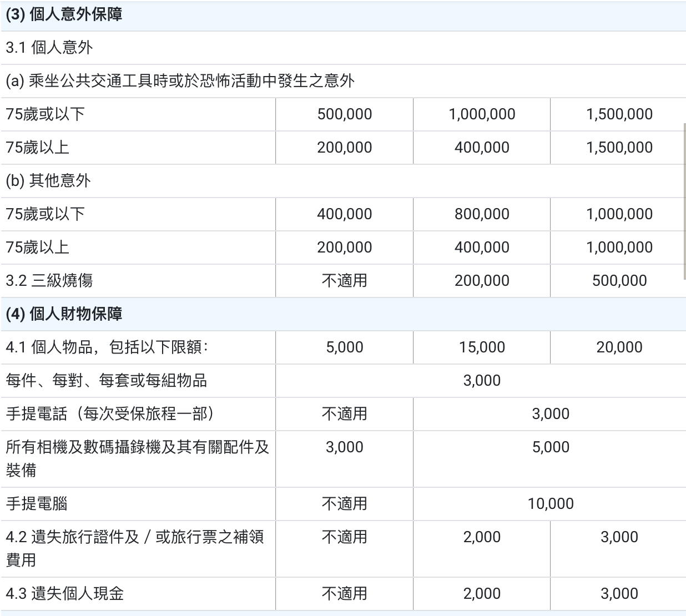
Task: Select 5,000 in the 相機及數碼攝錄機 row
Action: (551, 447)
